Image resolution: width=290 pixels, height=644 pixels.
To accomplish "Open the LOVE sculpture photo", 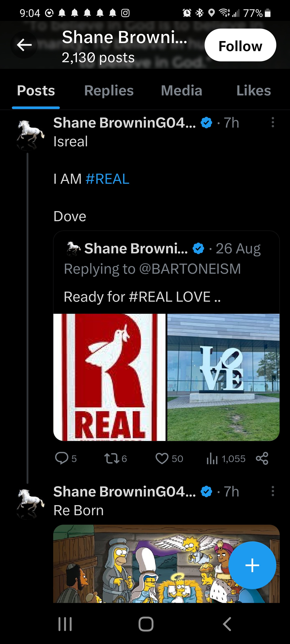I will 223,377.
